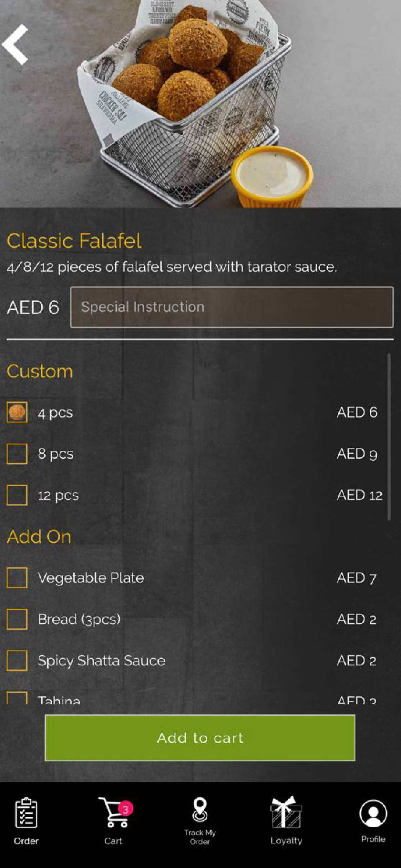Viewport: 401px width, 868px height.
Task: Deselect the 4 pcs option
Action: 17,412
